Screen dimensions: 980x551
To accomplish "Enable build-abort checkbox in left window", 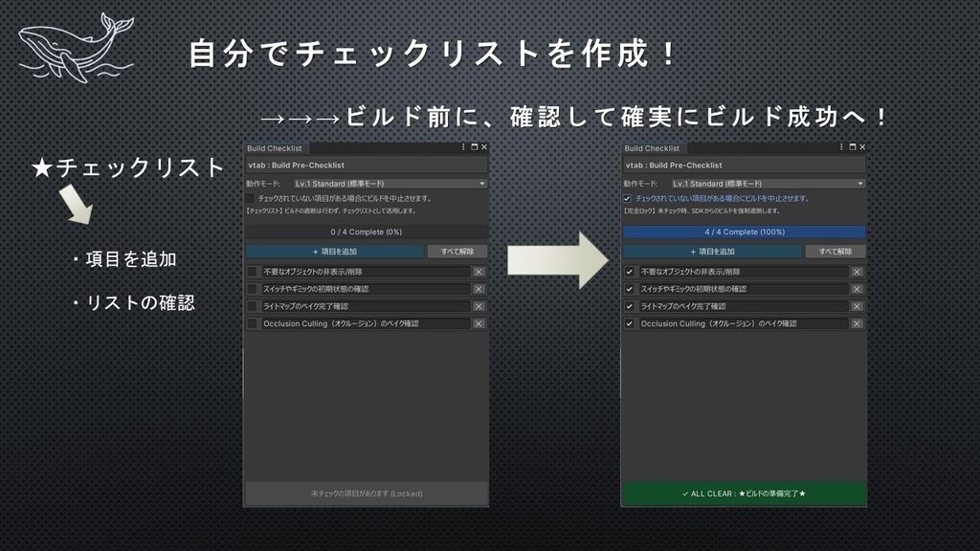I will pyautogui.click(x=250, y=198).
